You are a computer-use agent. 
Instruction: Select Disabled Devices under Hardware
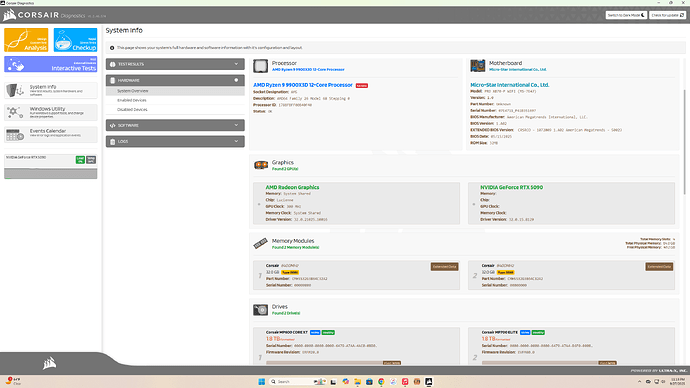click(175, 110)
